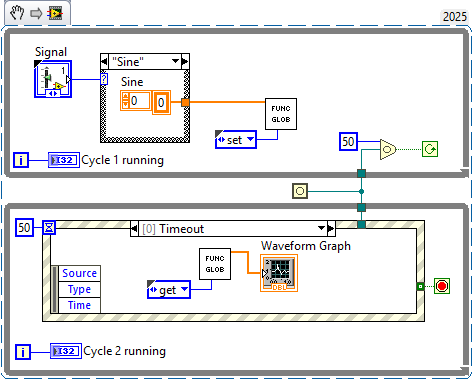Click the lower loop iteration terminal i

tap(23, 352)
